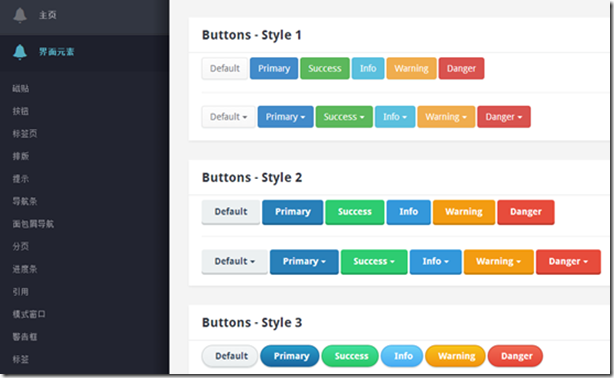
Task: Click the Style 1 Info button
Action: coord(368,69)
